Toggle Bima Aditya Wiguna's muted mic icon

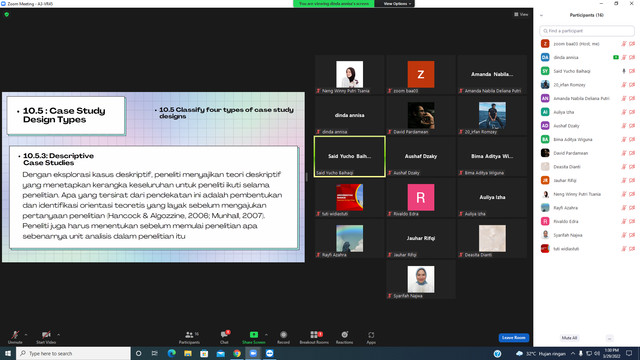[624, 140]
